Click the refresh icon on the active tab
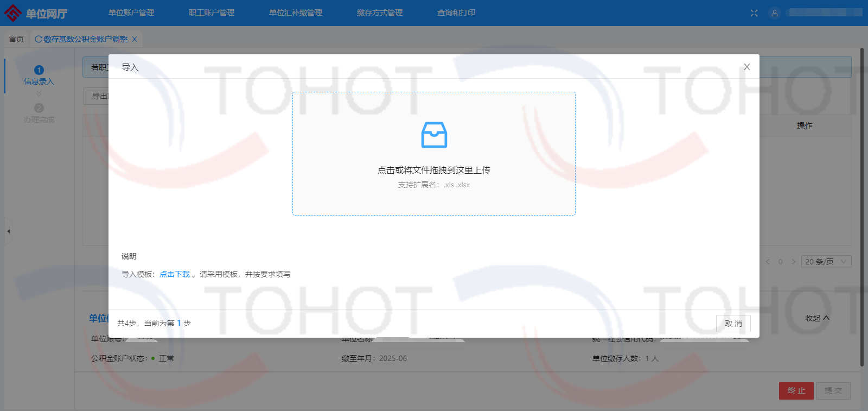Image resolution: width=868 pixels, height=411 pixels. (x=38, y=39)
